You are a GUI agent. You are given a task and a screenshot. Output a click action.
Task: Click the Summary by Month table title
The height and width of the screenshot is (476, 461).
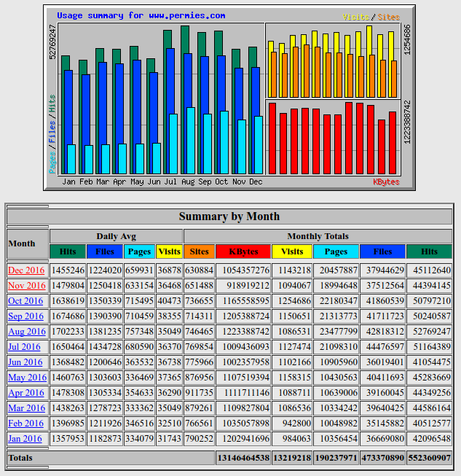(229, 216)
